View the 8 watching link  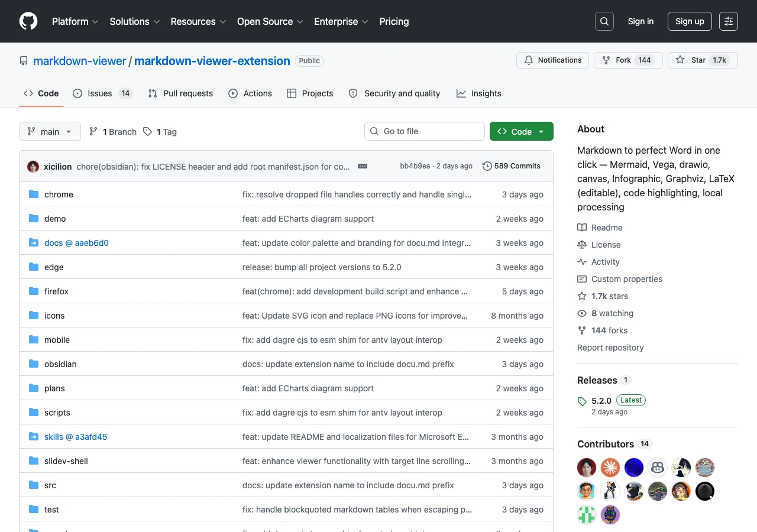click(606, 313)
